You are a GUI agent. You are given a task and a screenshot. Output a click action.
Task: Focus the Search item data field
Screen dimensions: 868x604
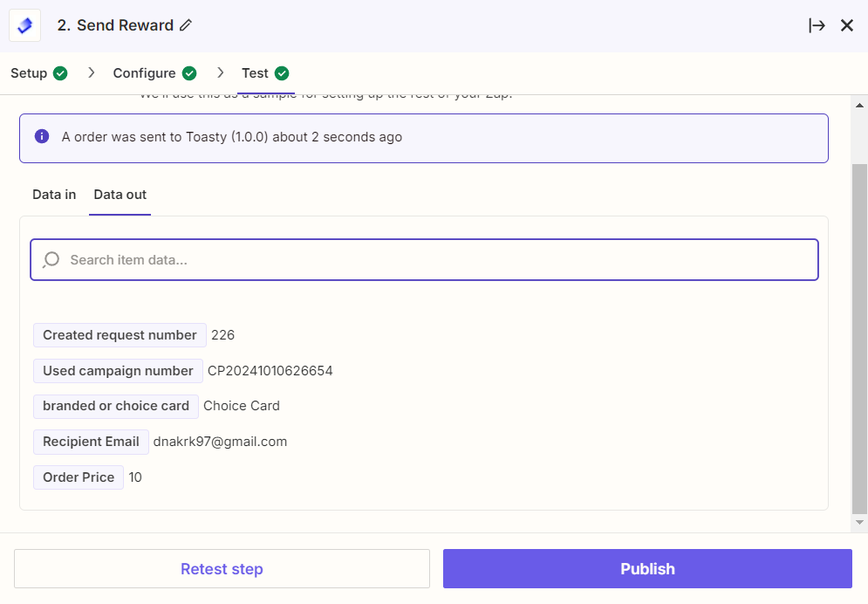coord(424,259)
